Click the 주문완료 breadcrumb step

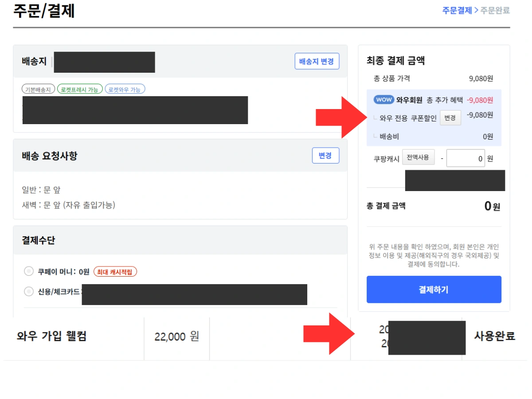(495, 10)
